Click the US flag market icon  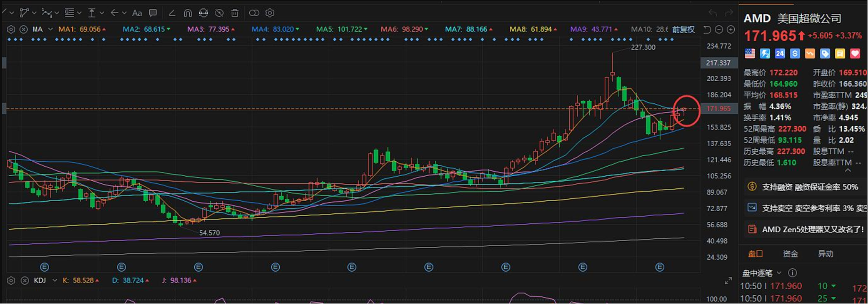750,53
